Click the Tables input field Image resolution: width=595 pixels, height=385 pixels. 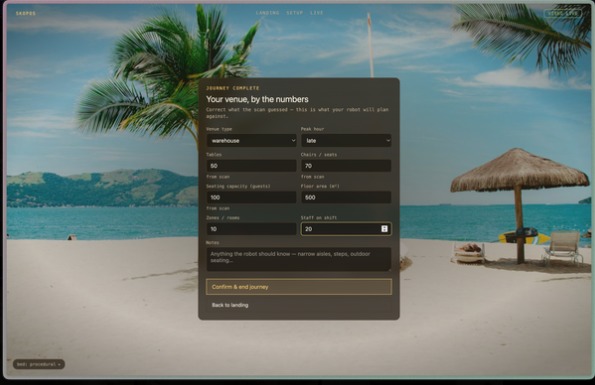(x=251, y=166)
